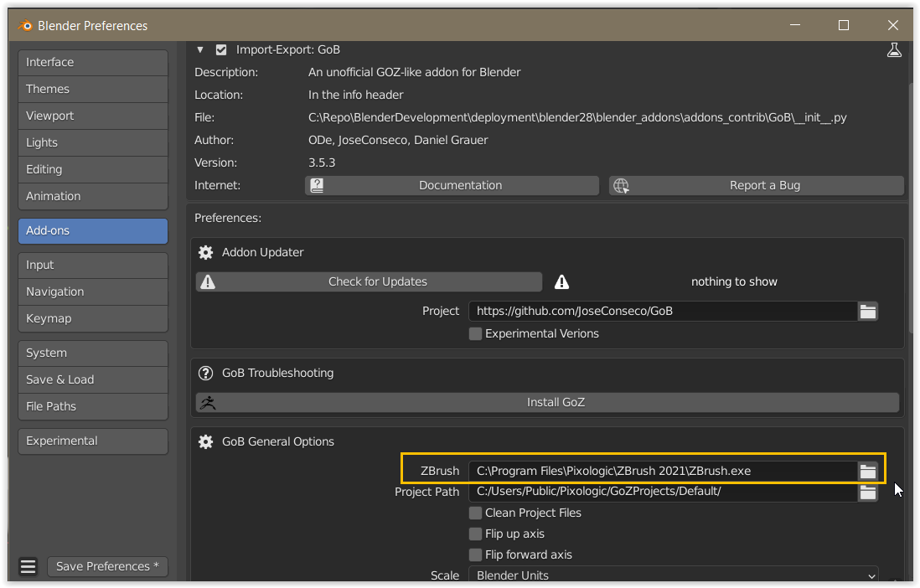Browse for the ZBrush executable via folder icon

868,472
